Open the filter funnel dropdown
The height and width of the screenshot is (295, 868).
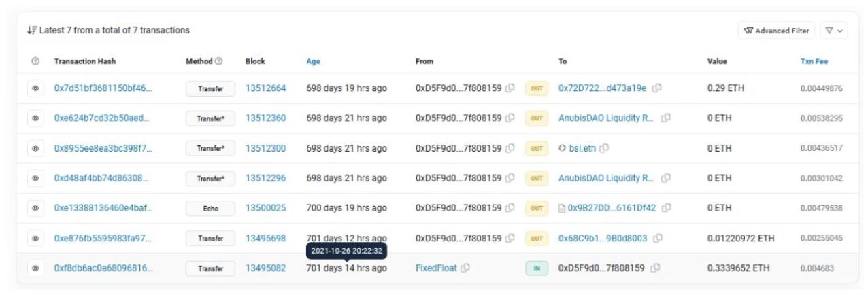(x=833, y=31)
